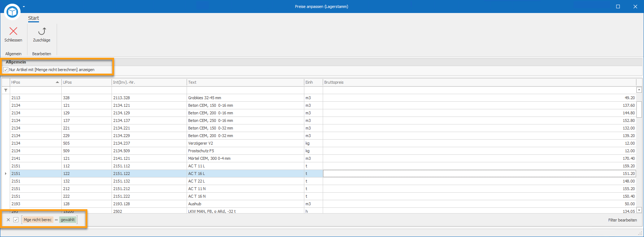Screen dimensions: 644x237
Task: Click the HPos filter row input
Action: tap(35, 90)
